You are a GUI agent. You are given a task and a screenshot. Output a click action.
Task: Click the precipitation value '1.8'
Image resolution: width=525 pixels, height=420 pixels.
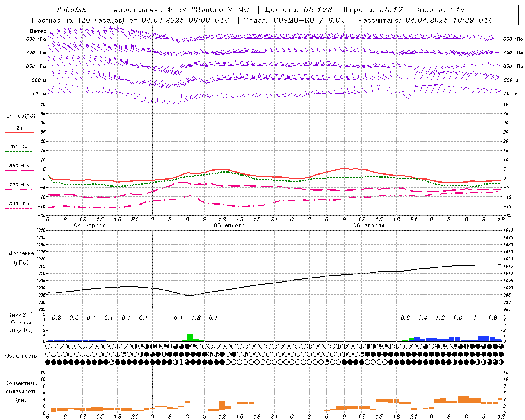click(x=196, y=318)
